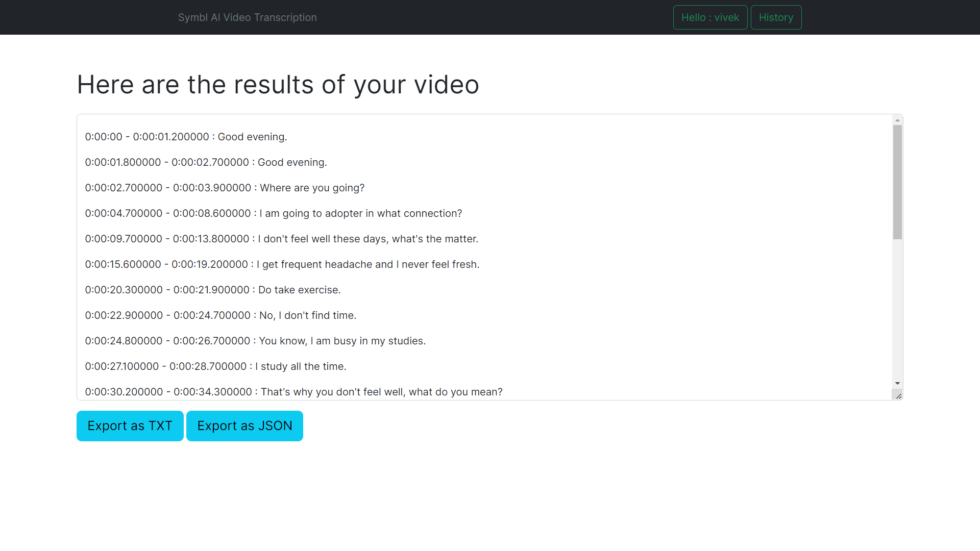
Task: Click the transcript scrollbar thumb
Action: (897, 182)
